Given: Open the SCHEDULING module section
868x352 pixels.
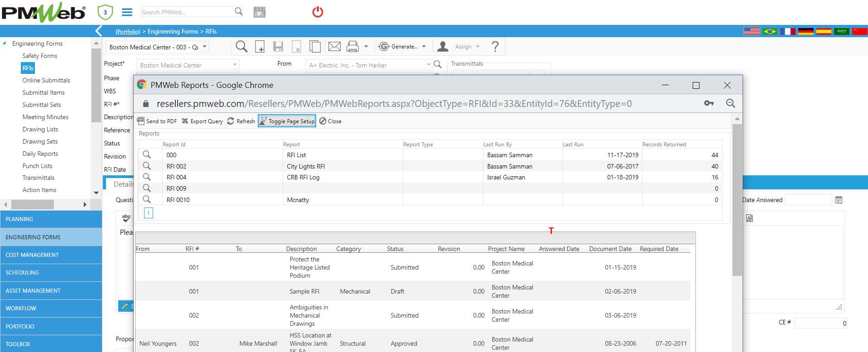Looking at the screenshot, I should (x=51, y=272).
